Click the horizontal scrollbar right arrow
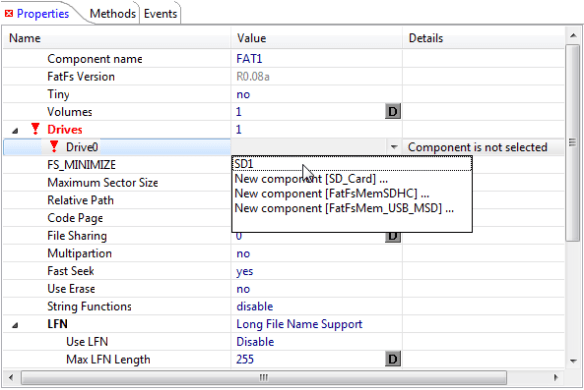The width and height of the screenshot is (584, 390). tap(556, 378)
